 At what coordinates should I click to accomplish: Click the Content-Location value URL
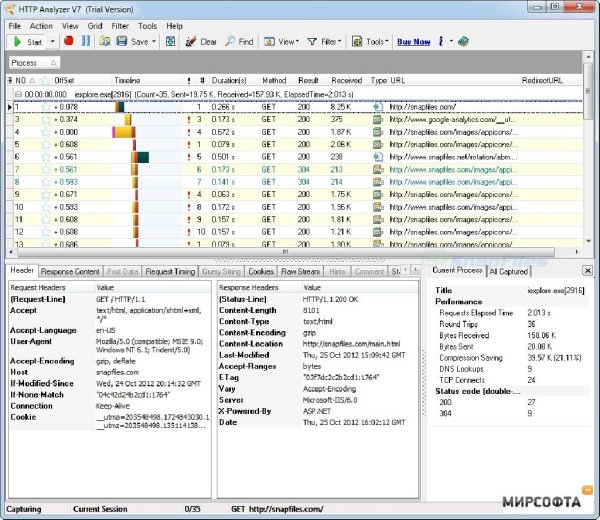(351, 344)
